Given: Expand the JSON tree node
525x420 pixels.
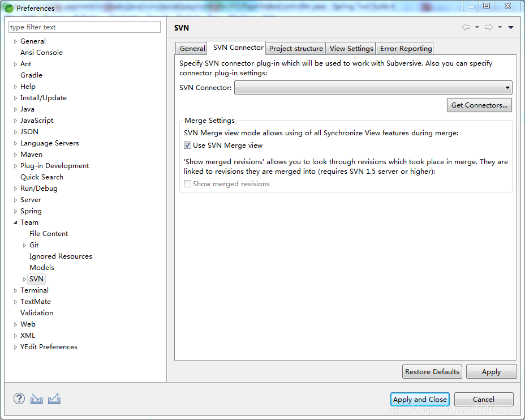Looking at the screenshot, I should (x=15, y=132).
